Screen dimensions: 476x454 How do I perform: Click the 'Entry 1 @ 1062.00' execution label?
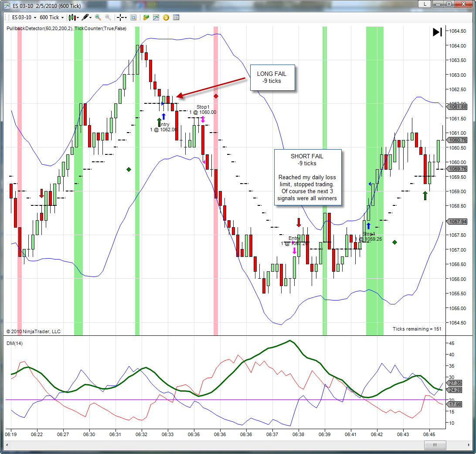tap(163, 127)
